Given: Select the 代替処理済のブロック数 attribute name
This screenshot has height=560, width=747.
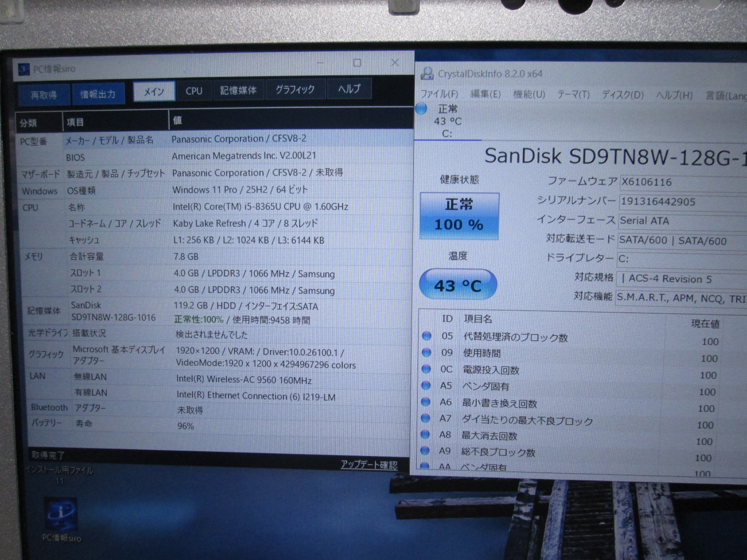Looking at the screenshot, I should 515,337.
